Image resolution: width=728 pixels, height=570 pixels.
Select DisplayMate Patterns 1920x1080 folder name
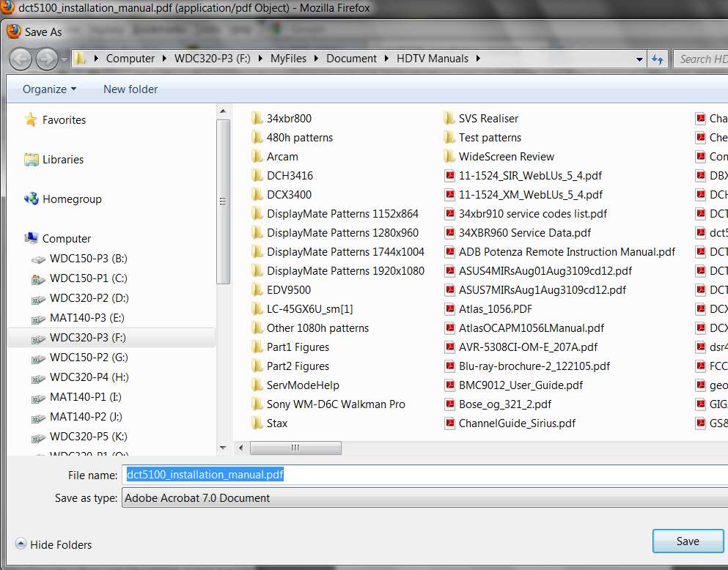point(345,271)
